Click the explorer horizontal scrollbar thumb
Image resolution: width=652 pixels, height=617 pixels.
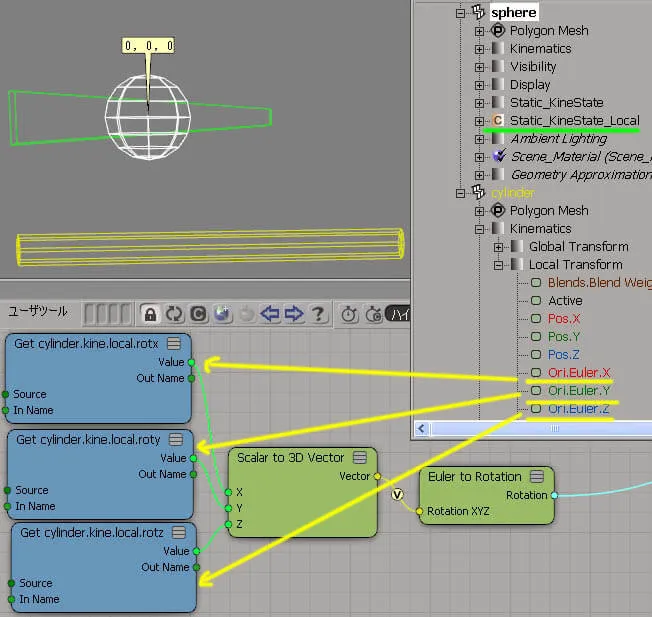(x=555, y=428)
